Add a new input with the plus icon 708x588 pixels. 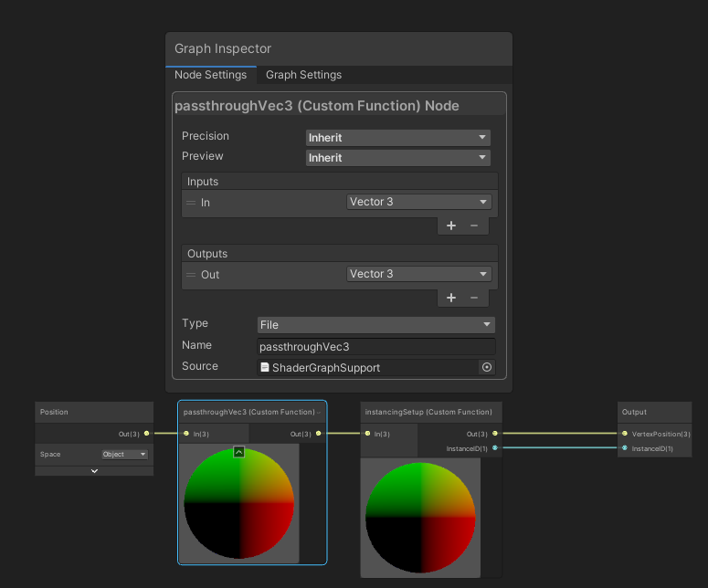(450, 226)
